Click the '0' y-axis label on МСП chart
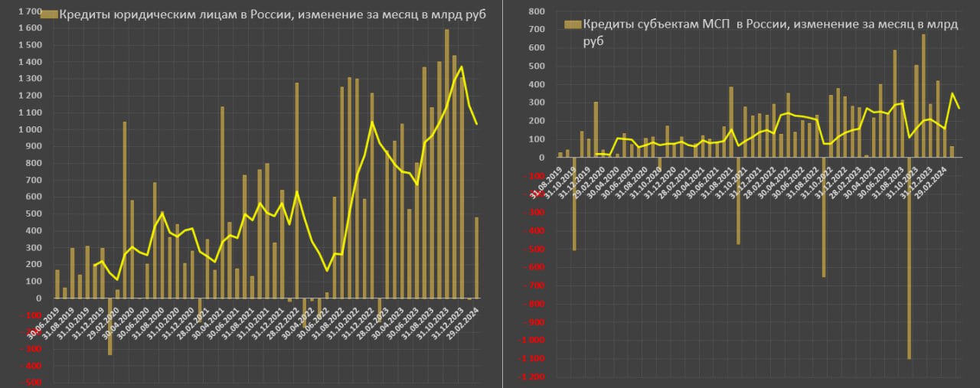 540,158
